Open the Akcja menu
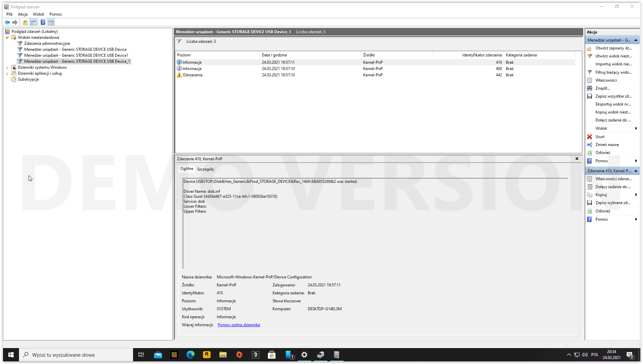This screenshot has width=643, height=364. tap(23, 14)
